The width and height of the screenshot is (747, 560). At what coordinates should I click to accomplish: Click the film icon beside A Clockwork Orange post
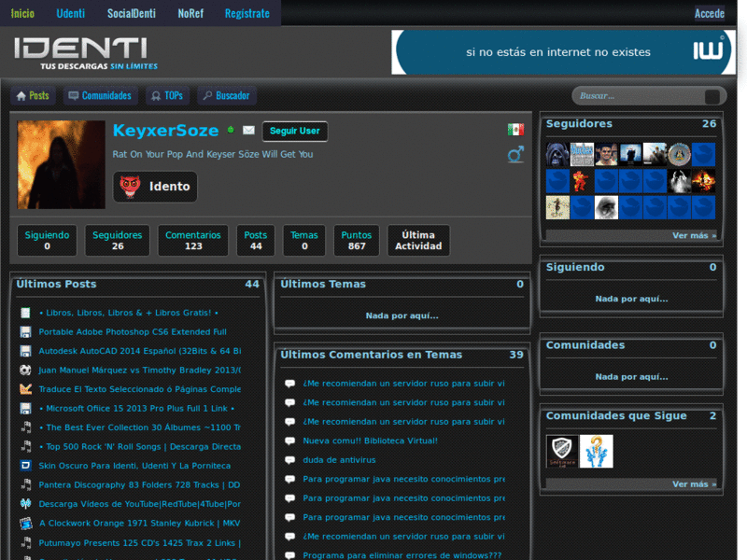click(26, 523)
